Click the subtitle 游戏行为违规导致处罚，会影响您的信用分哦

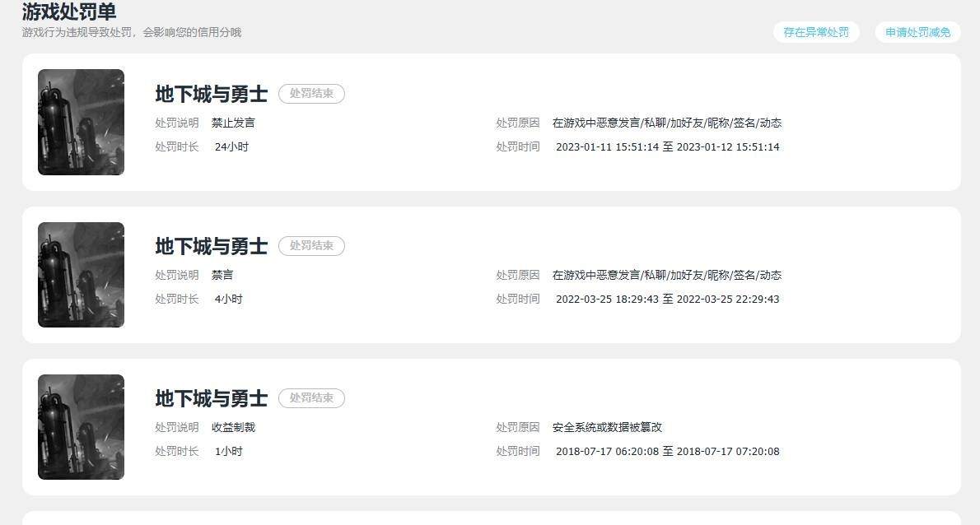[x=131, y=32]
